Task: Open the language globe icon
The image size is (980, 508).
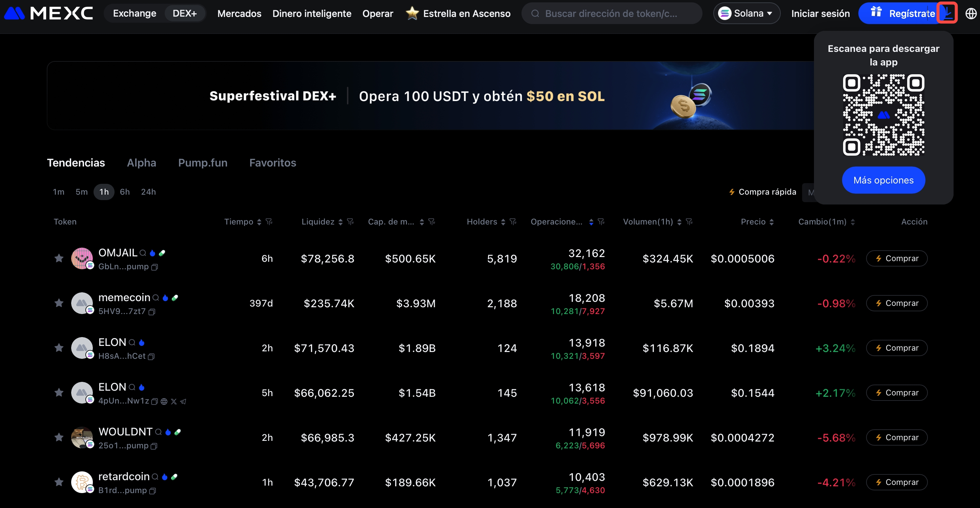Action: point(971,13)
